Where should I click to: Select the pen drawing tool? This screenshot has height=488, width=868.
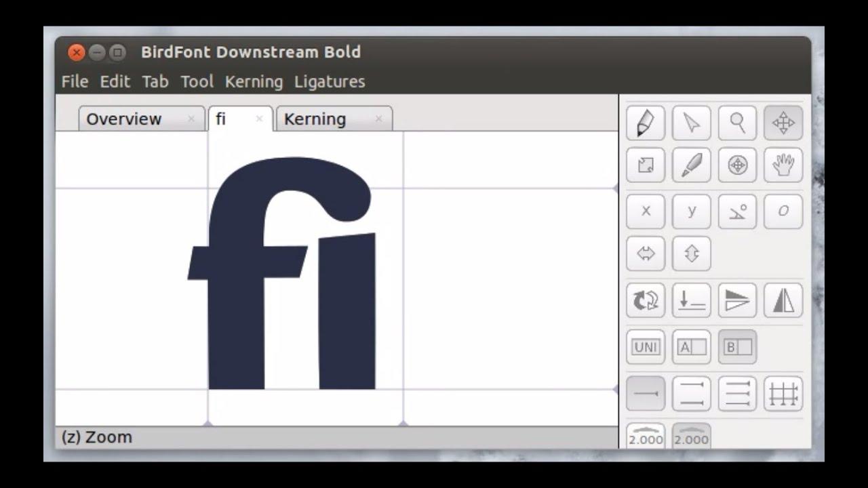pos(646,123)
